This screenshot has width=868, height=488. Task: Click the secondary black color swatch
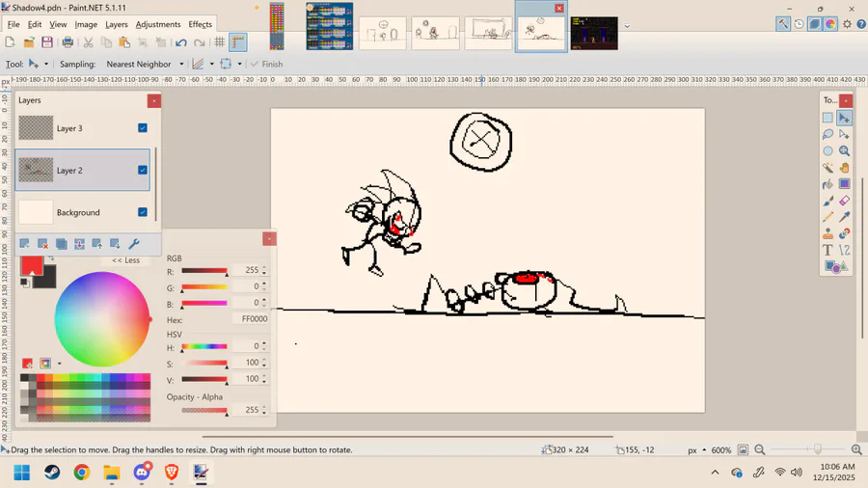coord(49,280)
